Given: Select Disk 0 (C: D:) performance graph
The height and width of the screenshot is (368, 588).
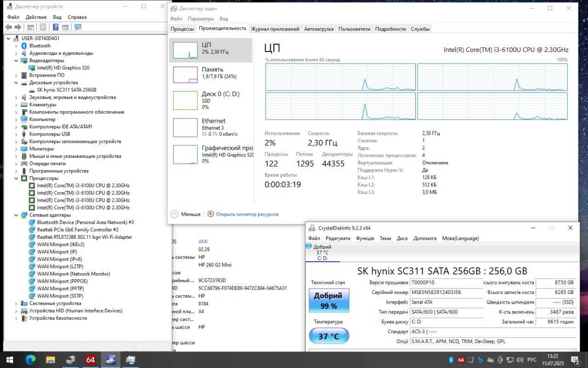Looking at the screenshot, I should [185, 100].
